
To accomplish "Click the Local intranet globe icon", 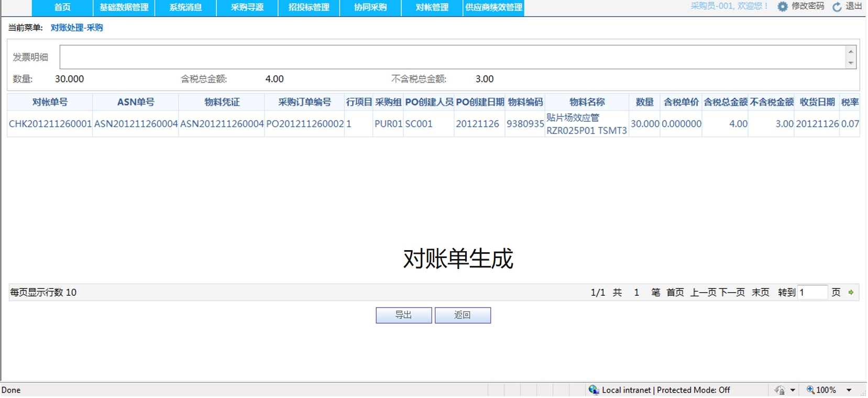I will [594, 390].
